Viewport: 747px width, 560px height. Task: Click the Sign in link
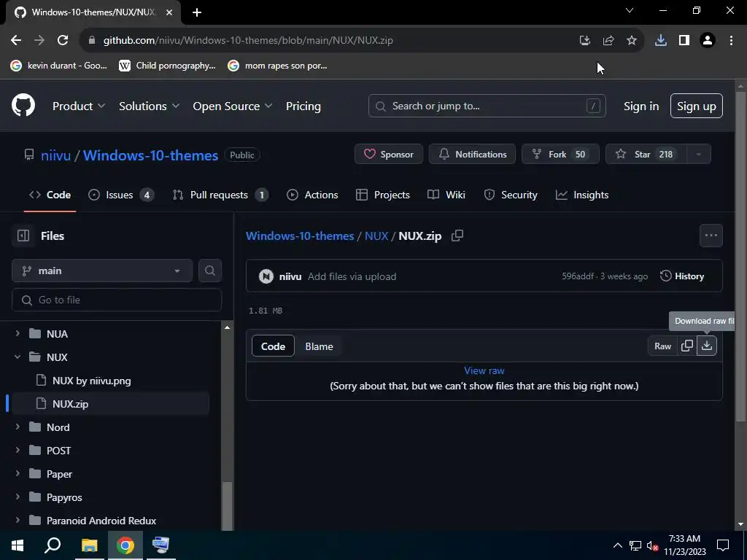click(641, 106)
